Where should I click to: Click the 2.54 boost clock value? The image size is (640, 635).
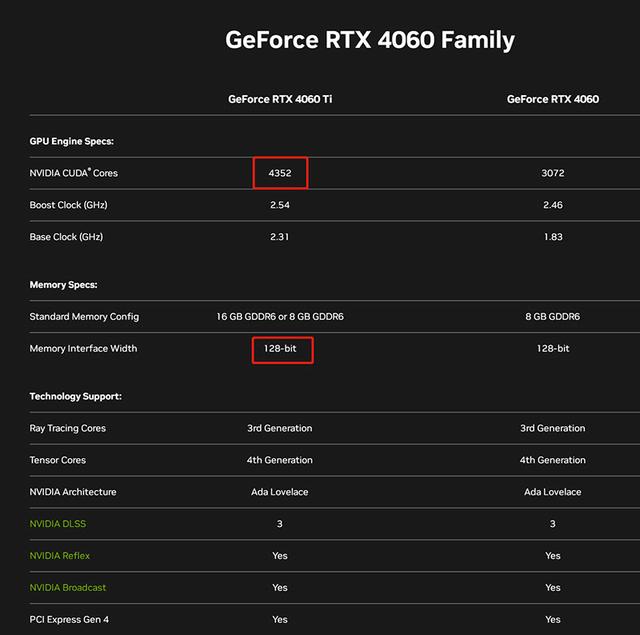[x=280, y=205]
